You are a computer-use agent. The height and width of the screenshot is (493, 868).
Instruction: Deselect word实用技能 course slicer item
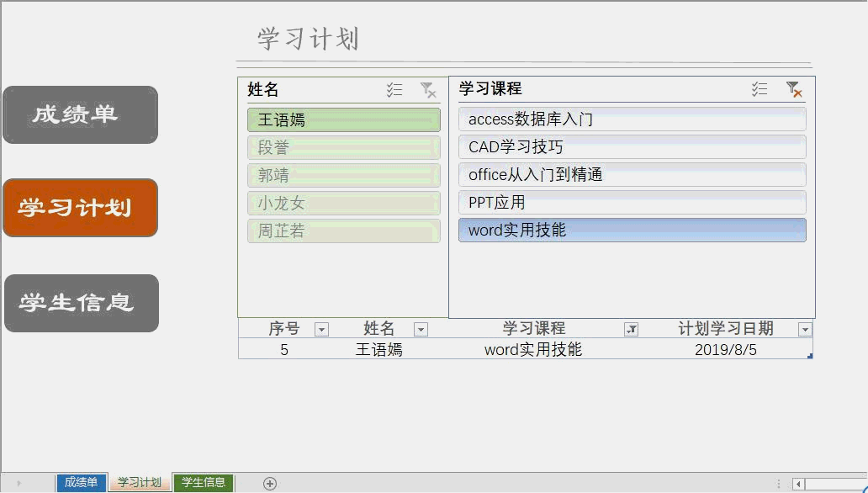tap(632, 230)
